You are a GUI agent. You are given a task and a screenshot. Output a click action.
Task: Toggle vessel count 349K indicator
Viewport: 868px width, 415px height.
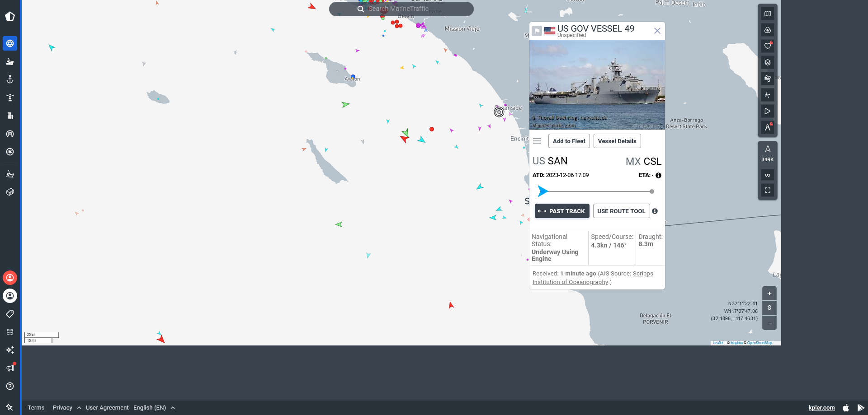pyautogui.click(x=768, y=154)
